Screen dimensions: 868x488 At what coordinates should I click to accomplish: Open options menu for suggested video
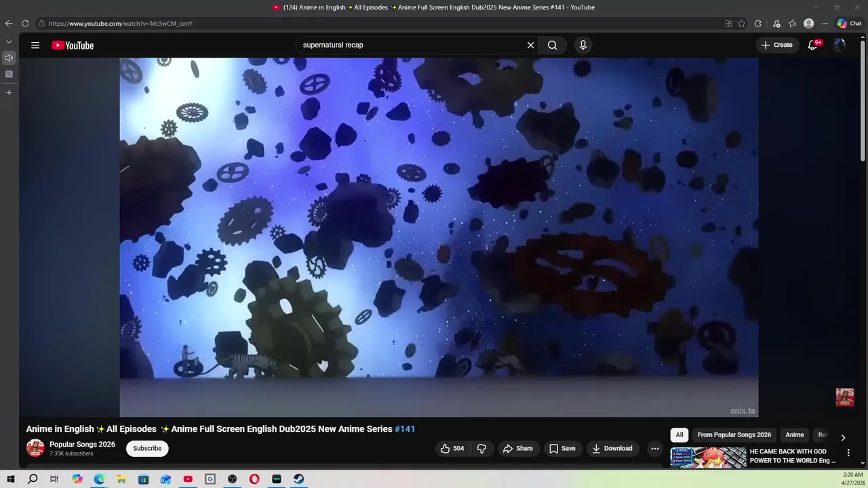tap(848, 453)
